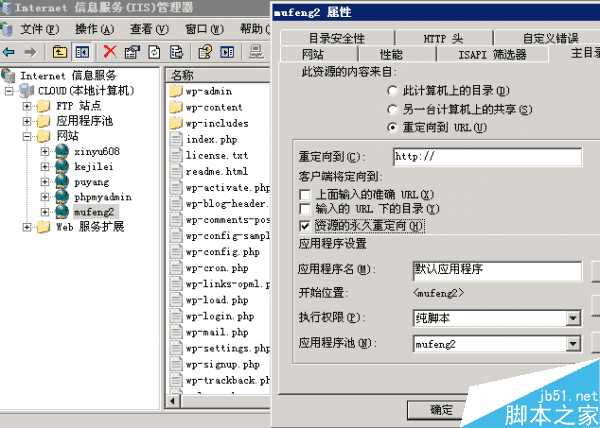600x428 pixels.
Task: Click the Help question mark toolbar icon
Action: [x=205, y=51]
